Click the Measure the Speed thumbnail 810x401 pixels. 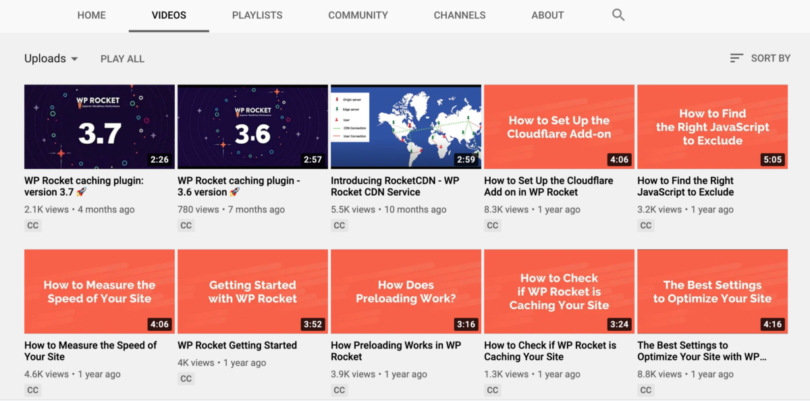pos(99,291)
